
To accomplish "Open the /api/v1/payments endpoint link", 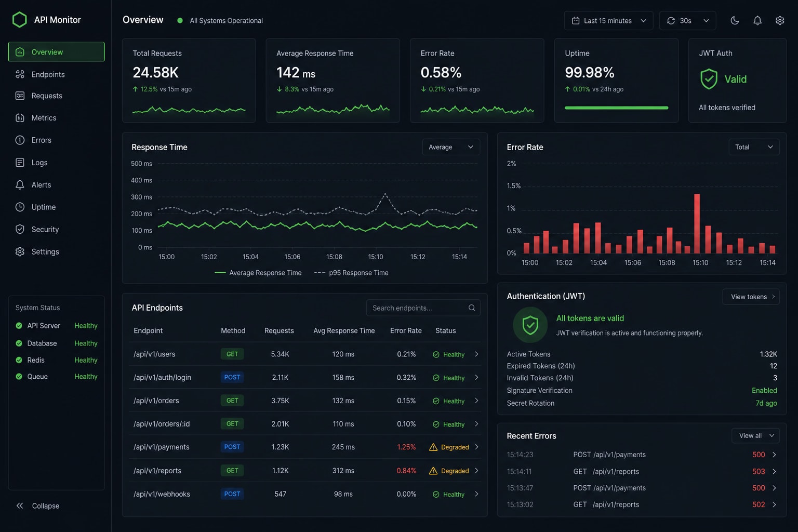I will [161, 447].
